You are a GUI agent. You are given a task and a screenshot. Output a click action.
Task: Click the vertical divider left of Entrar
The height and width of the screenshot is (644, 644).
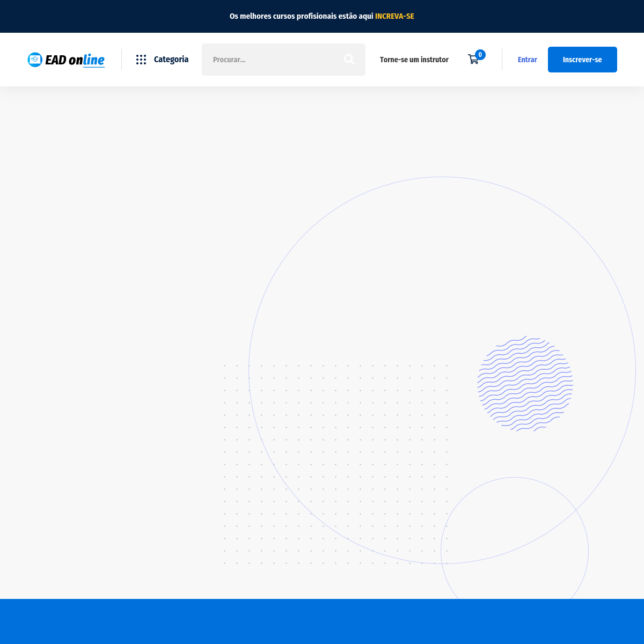pyautogui.click(x=502, y=60)
